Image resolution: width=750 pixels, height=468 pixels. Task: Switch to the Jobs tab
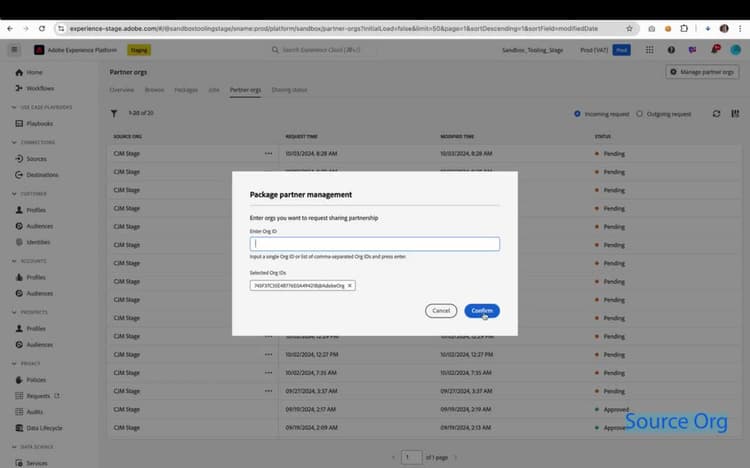point(214,90)
